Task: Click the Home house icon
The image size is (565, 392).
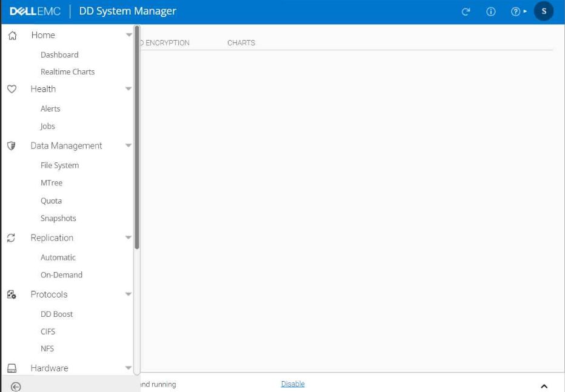Action: tap(12, 35)
